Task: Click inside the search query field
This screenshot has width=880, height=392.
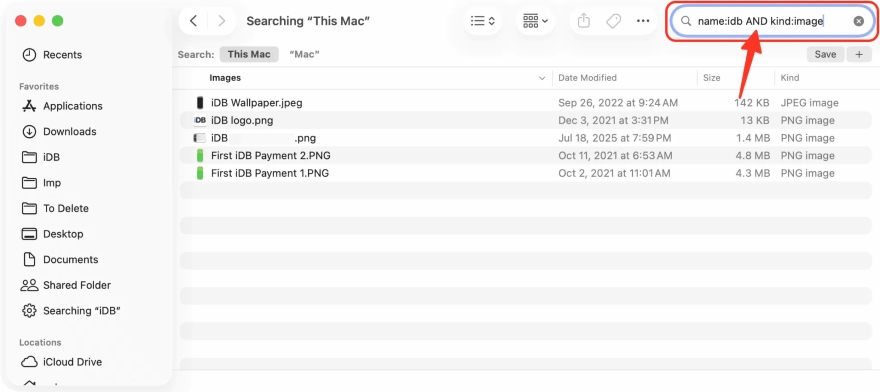Action: [x=771, y=21]
